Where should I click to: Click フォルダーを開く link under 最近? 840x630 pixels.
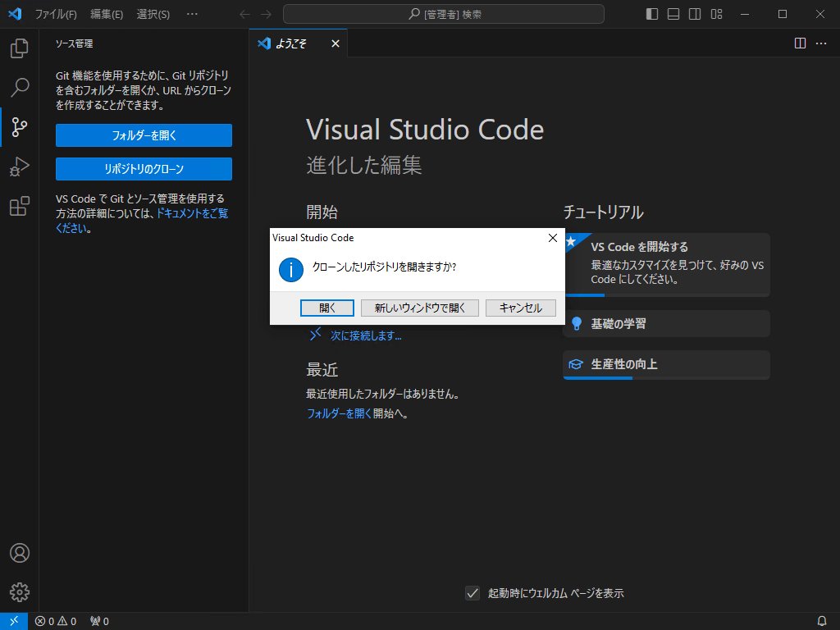click(339, 413)
